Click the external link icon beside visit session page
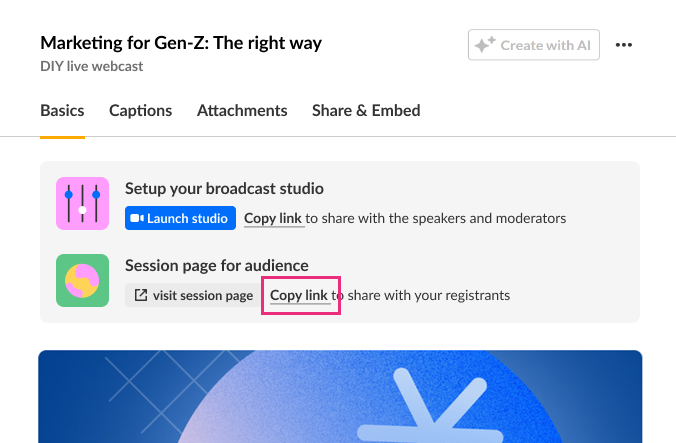Screen dimensions: 676x443 click(141, 296)
